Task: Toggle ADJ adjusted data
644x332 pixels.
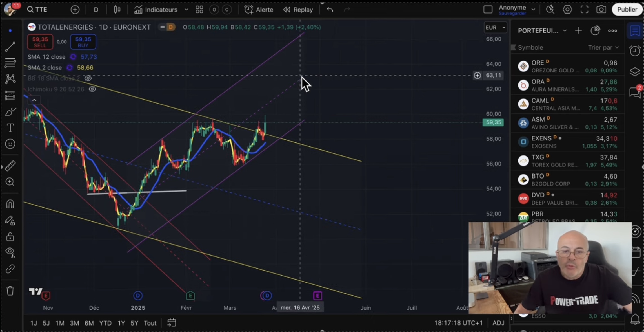Action: tap(498, 323)
